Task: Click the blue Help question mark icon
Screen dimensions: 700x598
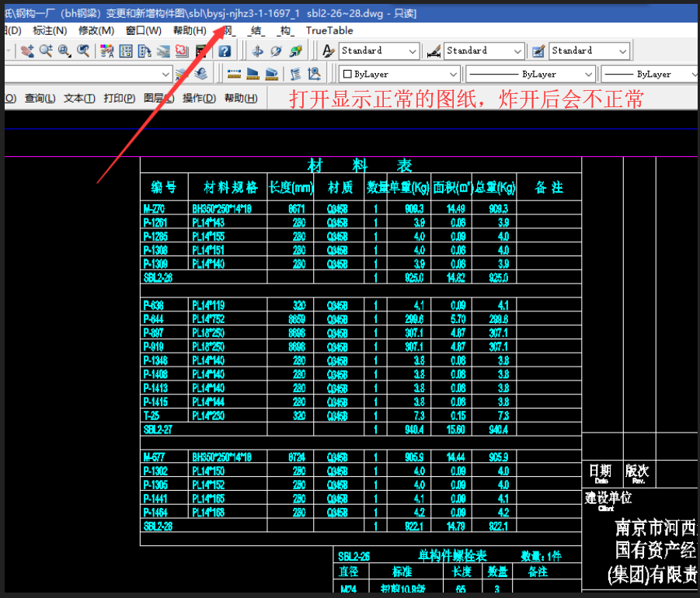Action: 225,51
